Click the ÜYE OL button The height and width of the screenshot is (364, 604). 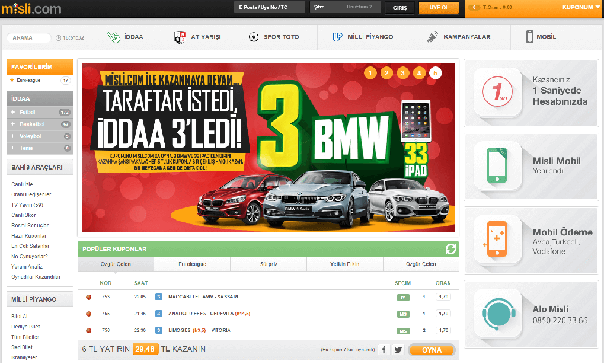tap(438, 8)
